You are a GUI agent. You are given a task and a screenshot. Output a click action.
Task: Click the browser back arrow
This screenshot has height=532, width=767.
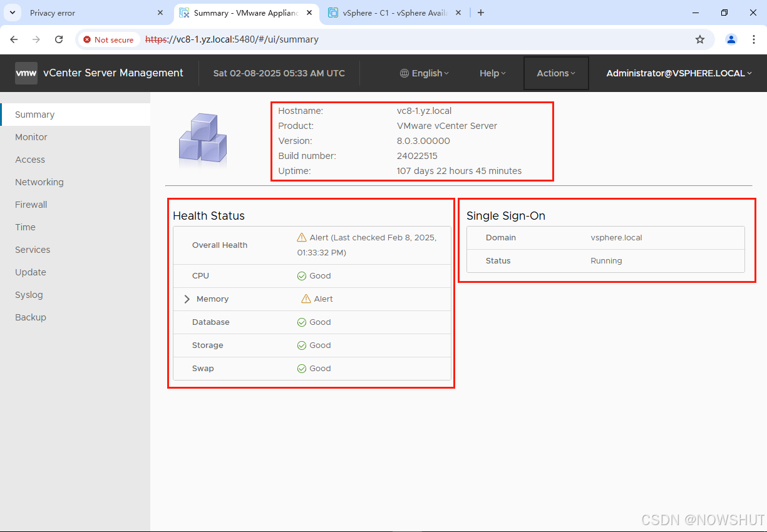pyautogui.click(x=14, y=39)
